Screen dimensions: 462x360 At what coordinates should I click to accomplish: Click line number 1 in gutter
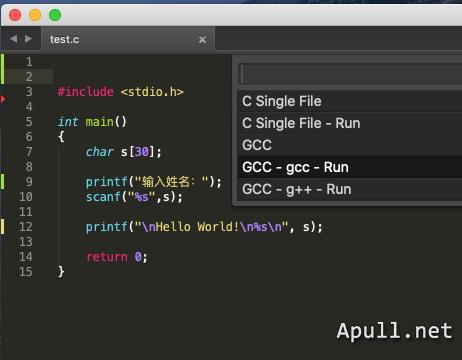(x=29, y=62)
